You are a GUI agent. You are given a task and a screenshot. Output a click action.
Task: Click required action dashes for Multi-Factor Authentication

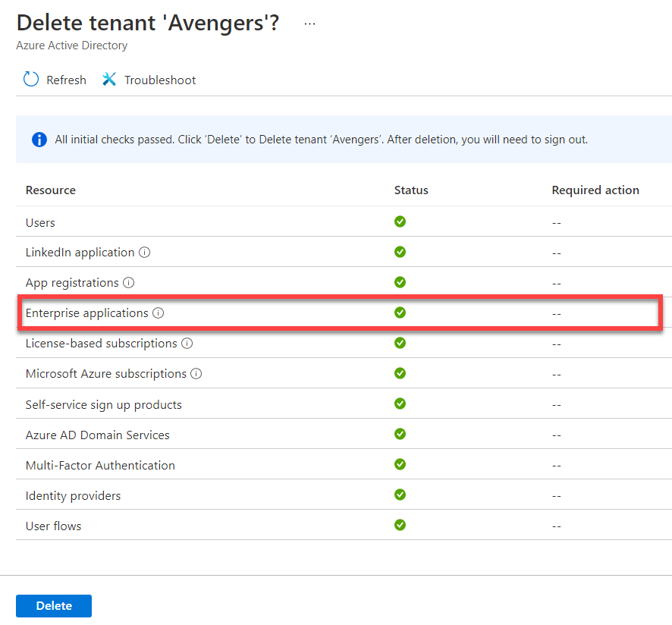(556, 466)
